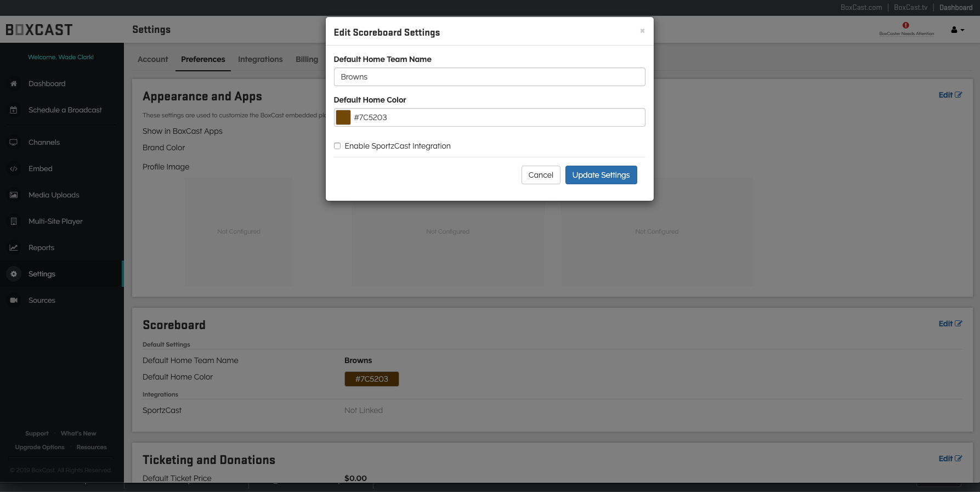Close the Edit Scoreboard Settings dialog
The height and width of the screenshot is (492, 980).
click(642, 31)
